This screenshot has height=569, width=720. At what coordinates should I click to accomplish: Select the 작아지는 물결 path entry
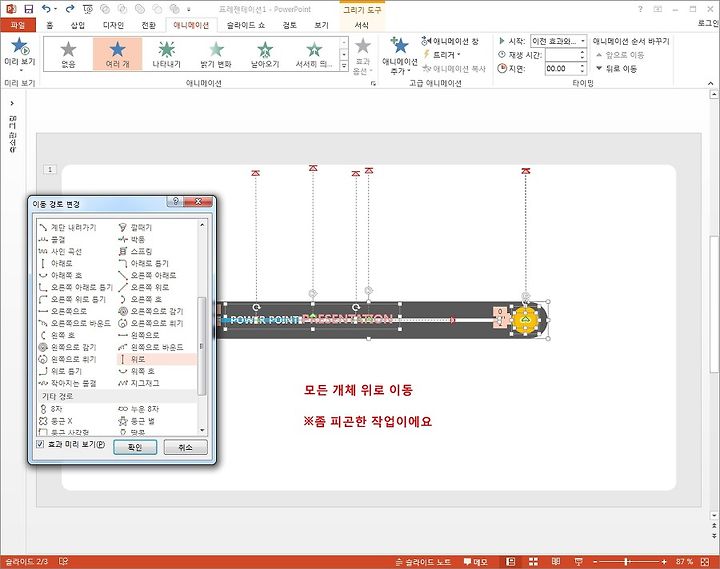(68, 383)
